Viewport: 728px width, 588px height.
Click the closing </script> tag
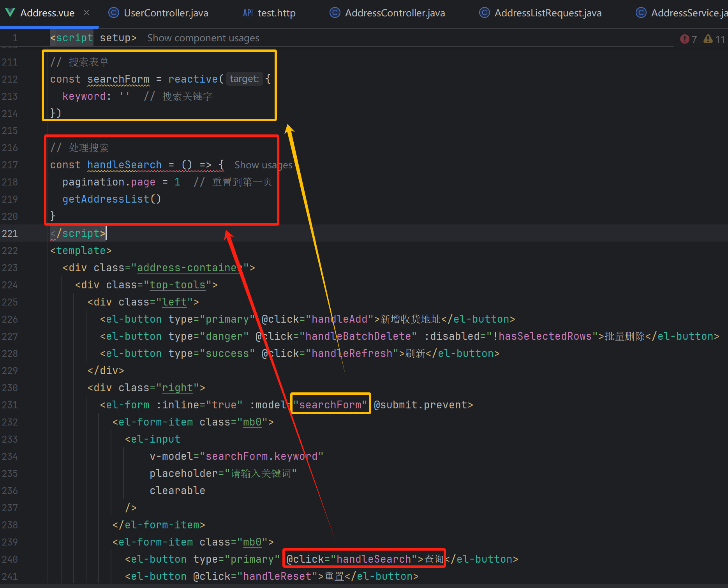coord(78,233)
